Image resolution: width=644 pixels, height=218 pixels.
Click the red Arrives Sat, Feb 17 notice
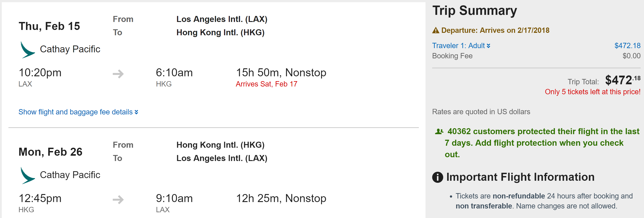click(x=266, y=84)
